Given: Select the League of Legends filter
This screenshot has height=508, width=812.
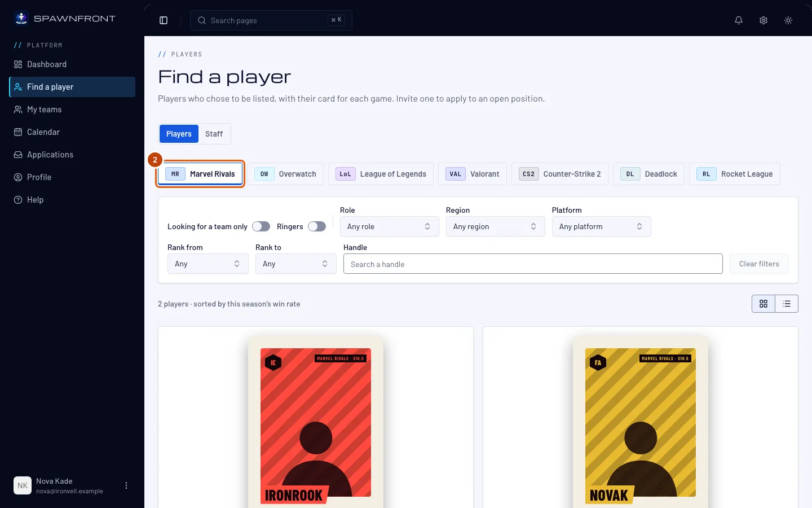Looking at the screenshot, I should pyautogui.click(x=381, y=174).
